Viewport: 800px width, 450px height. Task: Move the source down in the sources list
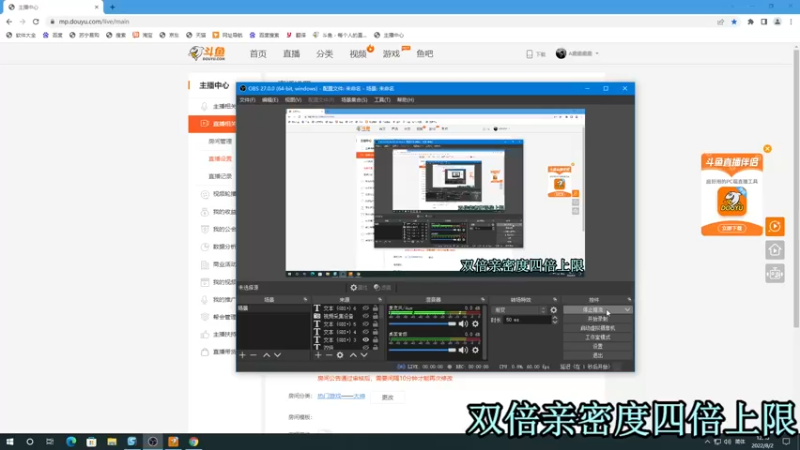(x=364, y=355)
